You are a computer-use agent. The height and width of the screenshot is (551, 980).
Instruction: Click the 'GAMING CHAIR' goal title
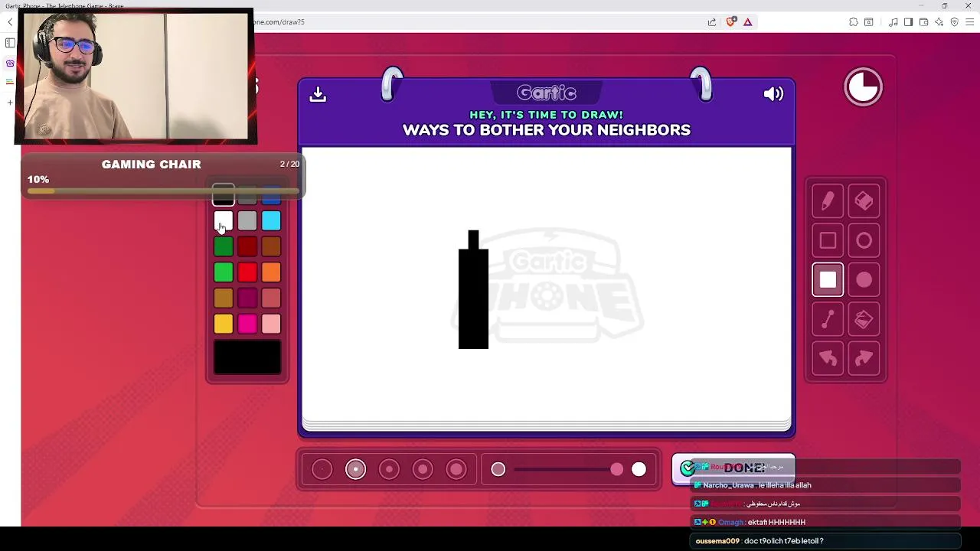(152, 164)
